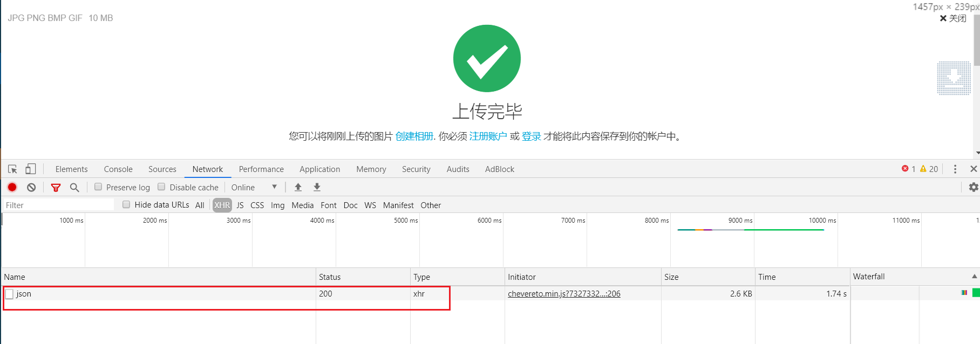Toggle the red filter funnel icon
The height and width of the screenshot is (344, 980).
click(x=56, y=188)
